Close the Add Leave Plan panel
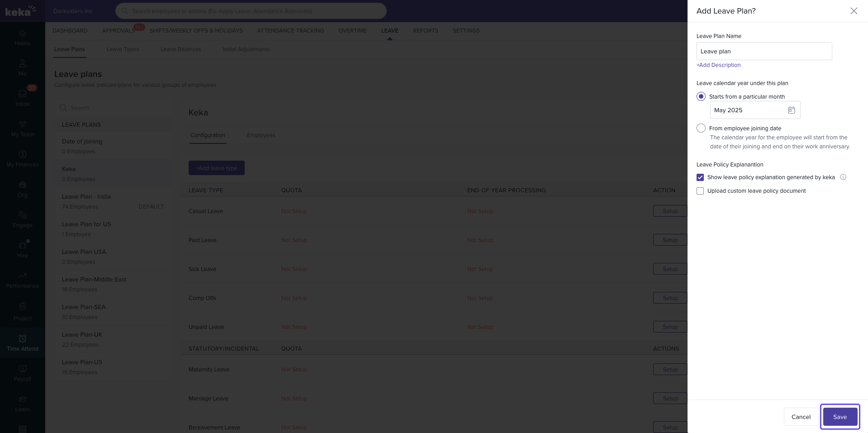The image size is (868, 433). click(854, 11)
